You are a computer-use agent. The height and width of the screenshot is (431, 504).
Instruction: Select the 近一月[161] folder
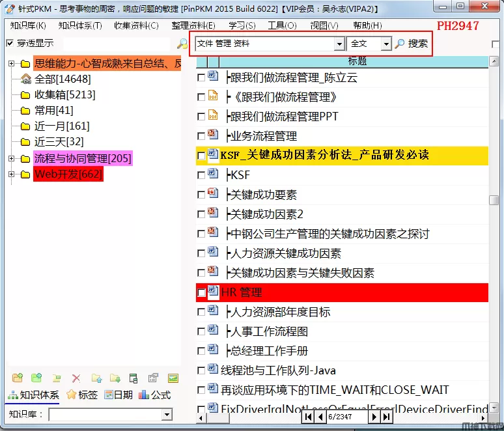[62, 126]
